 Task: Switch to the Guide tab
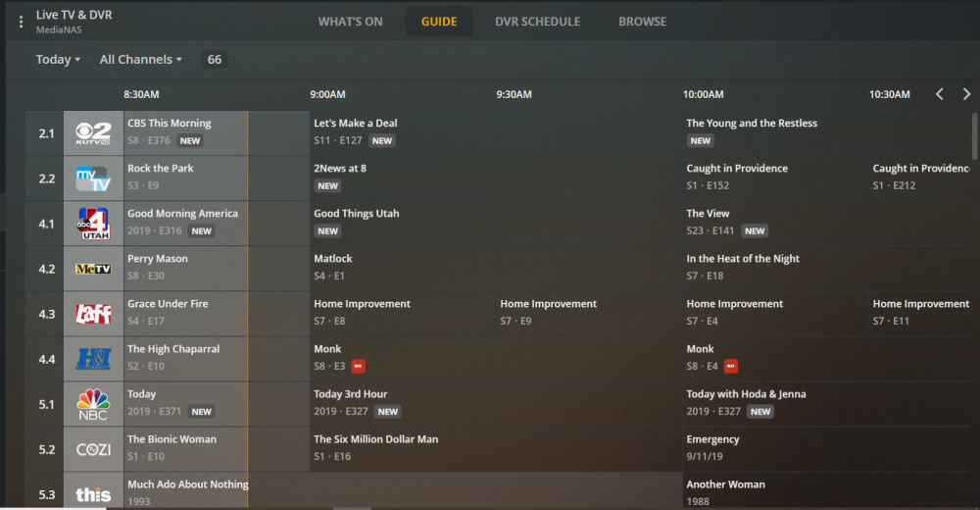439,22
